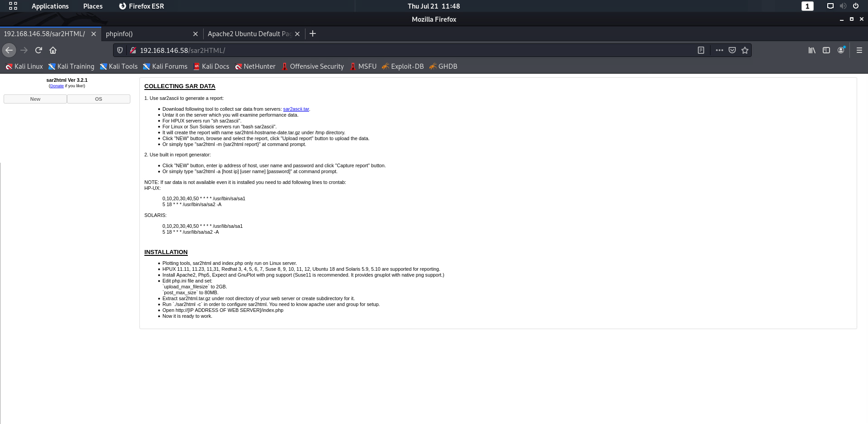Download the sar2ascii.tar link
The image size is (868, 424).
pos(296,109)
